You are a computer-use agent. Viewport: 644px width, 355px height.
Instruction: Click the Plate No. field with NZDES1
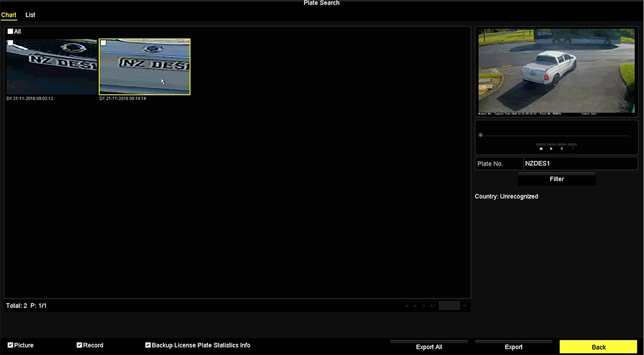tap(580, 164)
